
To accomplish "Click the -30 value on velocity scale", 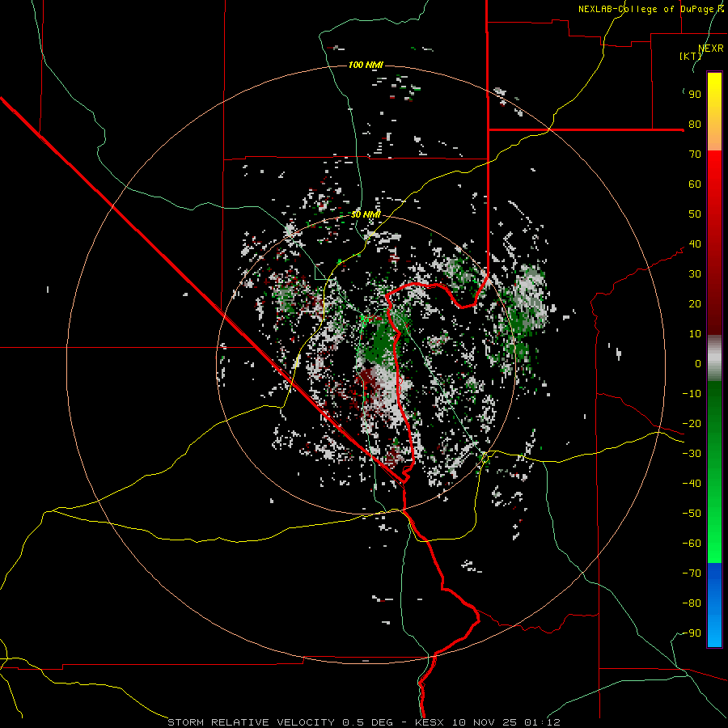I will click(x=692, y=454).
